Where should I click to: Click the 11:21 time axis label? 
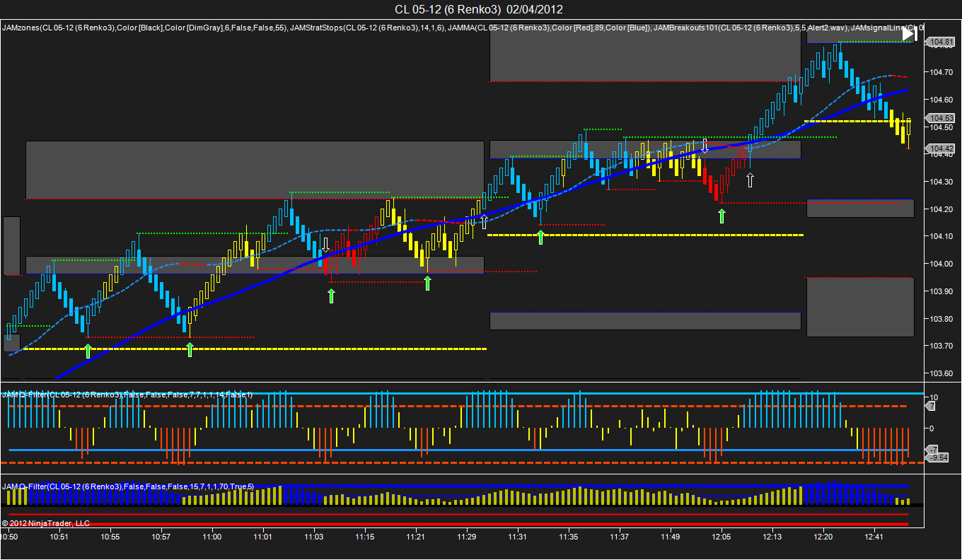coord(415,537)
